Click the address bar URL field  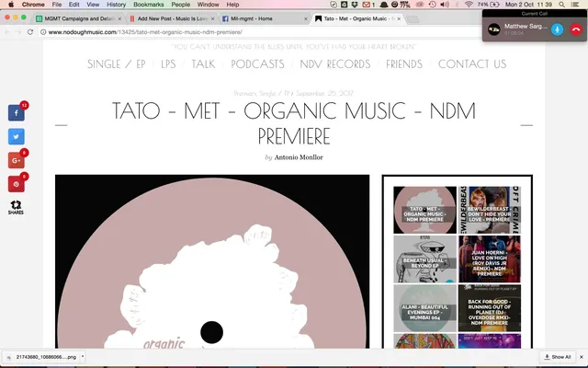259,32
